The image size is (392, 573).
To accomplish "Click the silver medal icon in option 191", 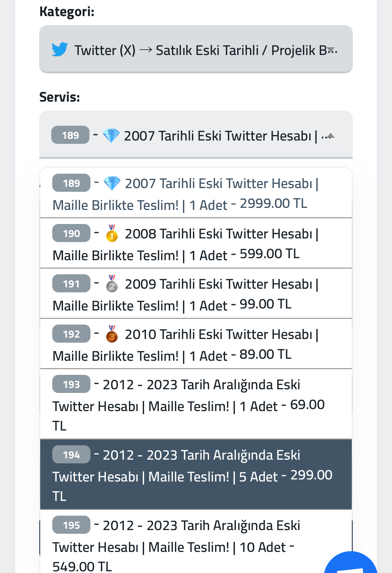I will click(x=112, y=284).
